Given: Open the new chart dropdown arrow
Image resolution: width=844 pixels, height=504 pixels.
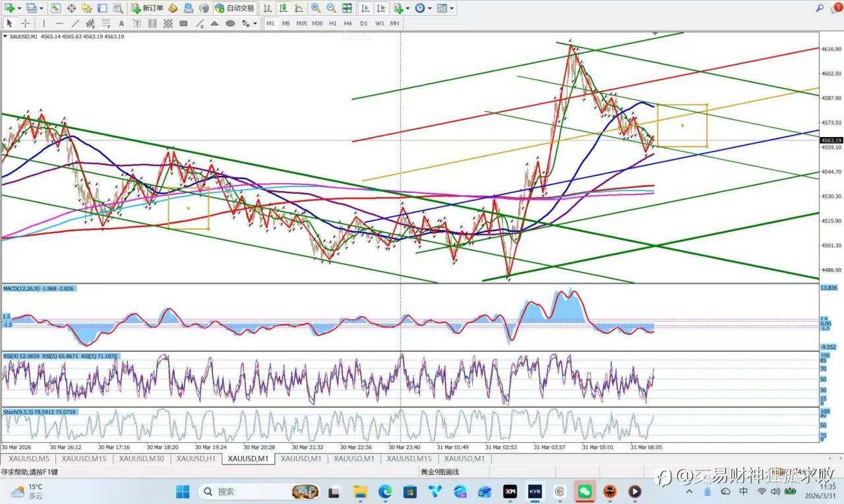Looking at the screenshot, I should coord(18,9).
